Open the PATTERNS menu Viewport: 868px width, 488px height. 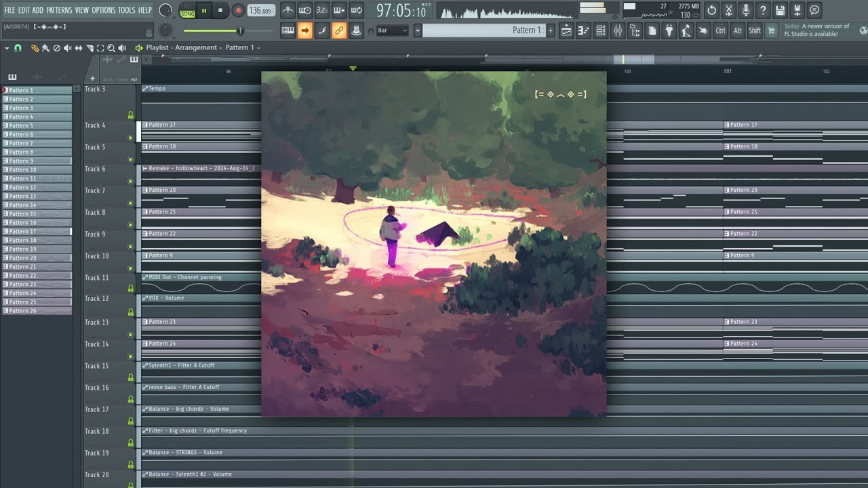59,10
